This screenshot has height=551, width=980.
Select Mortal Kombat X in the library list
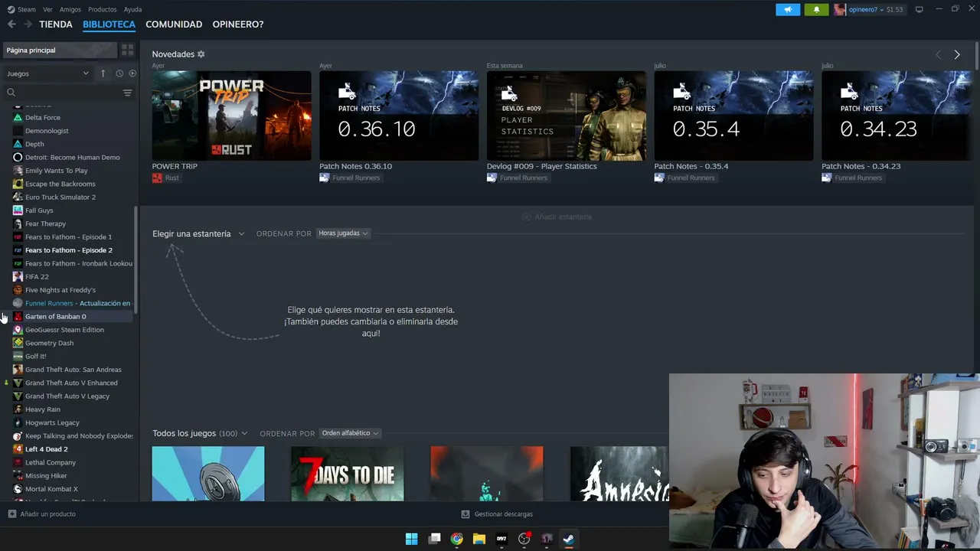point(51,489)
